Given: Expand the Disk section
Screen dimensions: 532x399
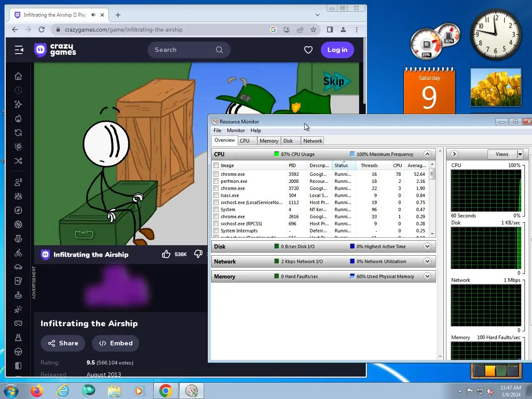Looking at the screenshot, I should 427,246.
